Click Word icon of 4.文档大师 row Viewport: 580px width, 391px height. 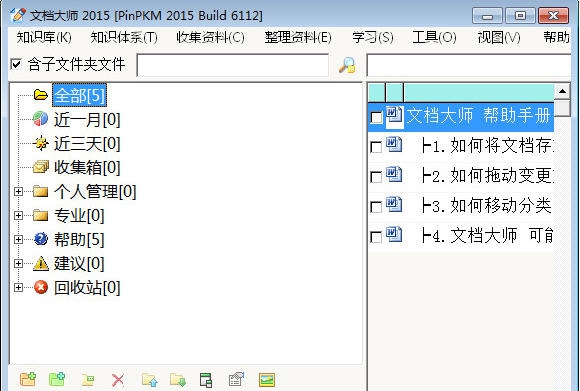pos(394,235)
